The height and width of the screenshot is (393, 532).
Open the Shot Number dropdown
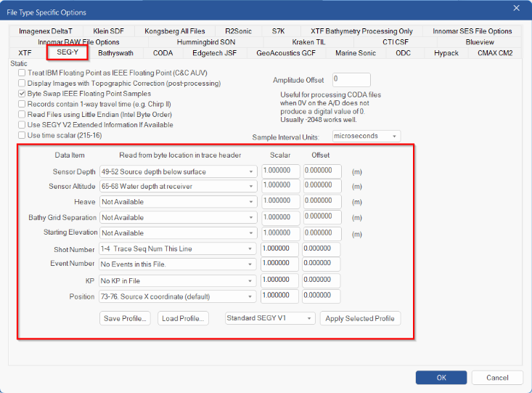[177, 248]
